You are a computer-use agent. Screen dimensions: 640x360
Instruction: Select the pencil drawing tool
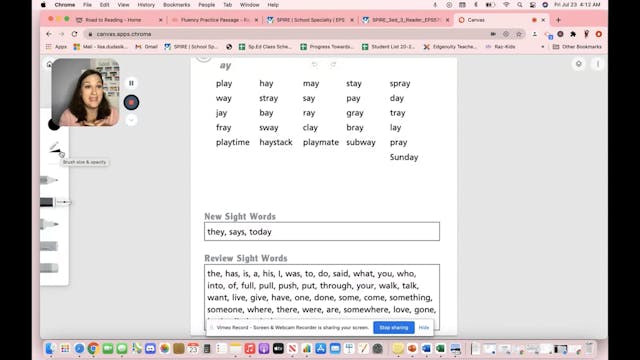(x=49, y=180)
